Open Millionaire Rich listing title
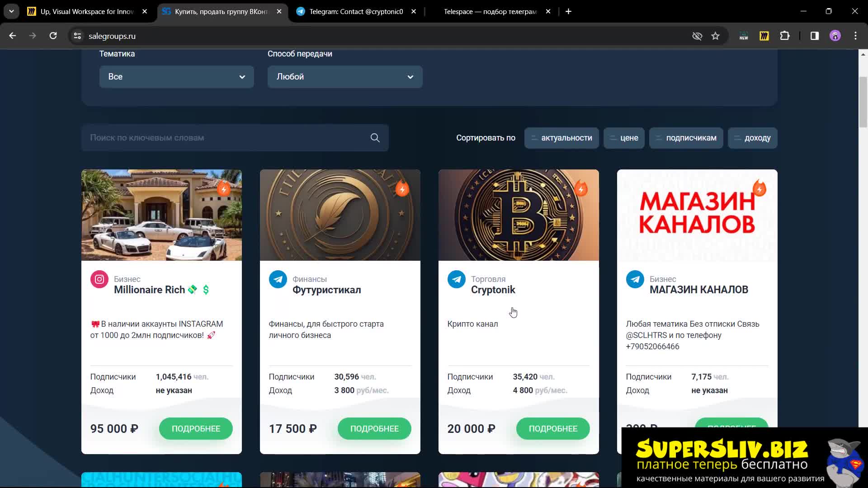This screenshot has width=868, height=488. 162,290
